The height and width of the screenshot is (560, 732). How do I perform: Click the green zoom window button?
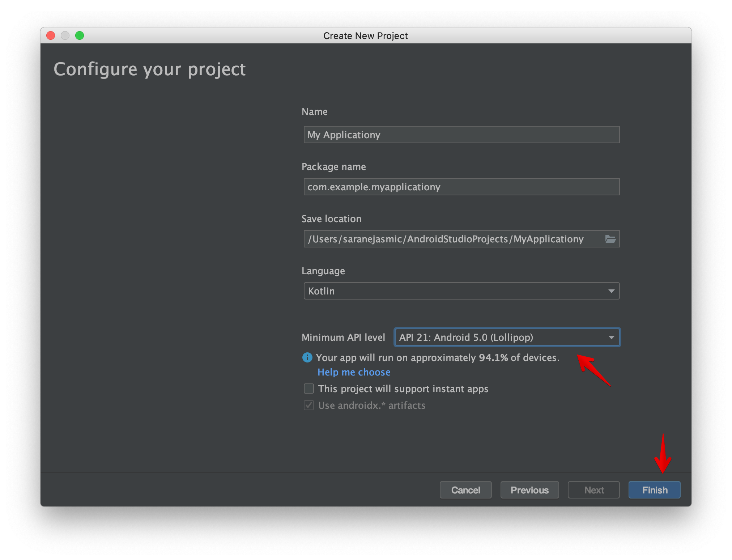80,35
